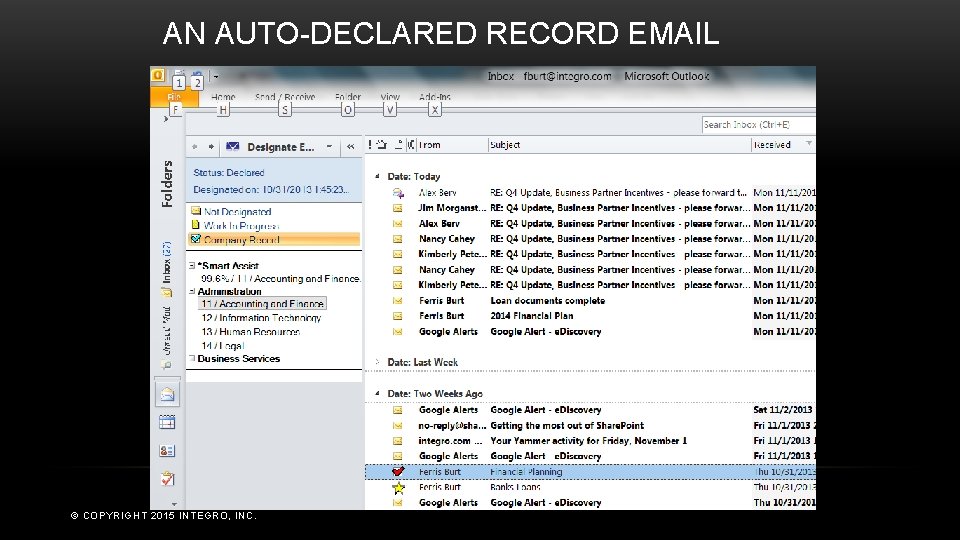
Task: Expand the collapsed Folders navigation pane
Action: [166, 119]
